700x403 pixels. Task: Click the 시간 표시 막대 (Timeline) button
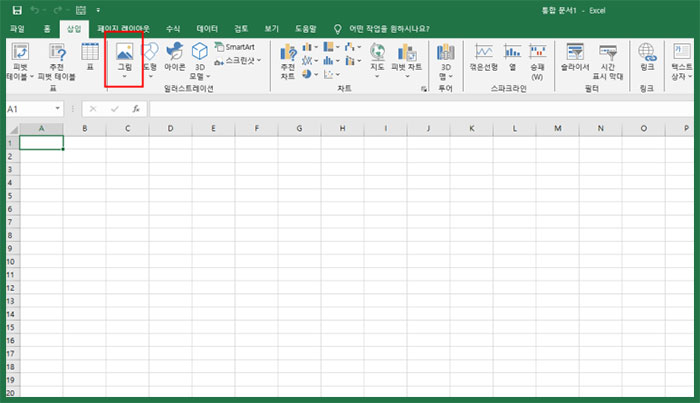point(608,62)
